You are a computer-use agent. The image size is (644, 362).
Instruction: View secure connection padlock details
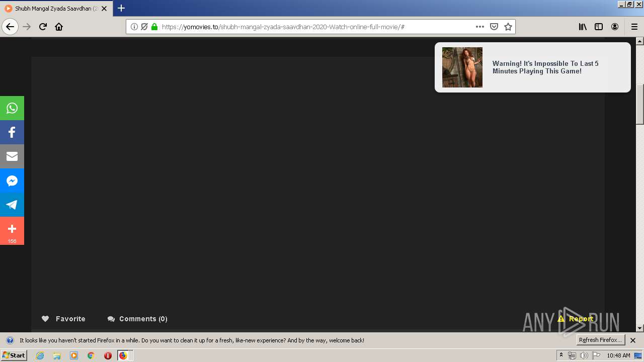(x=154, y=27)
